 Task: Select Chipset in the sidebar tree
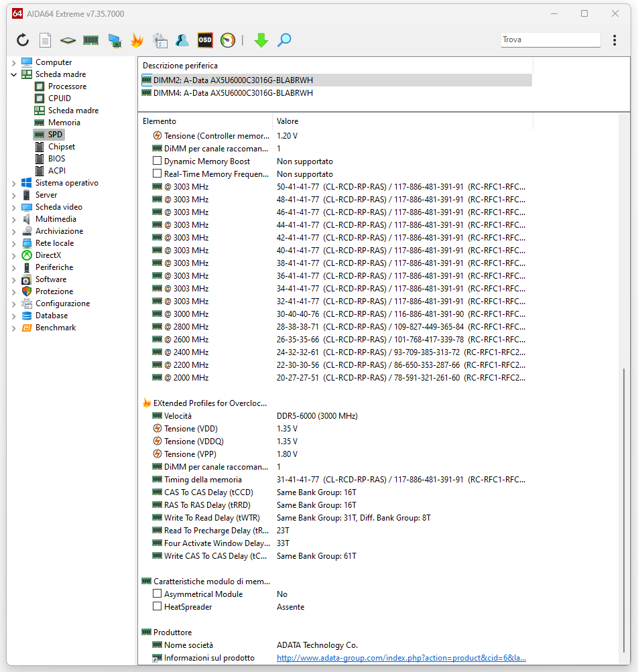point(62,147)
